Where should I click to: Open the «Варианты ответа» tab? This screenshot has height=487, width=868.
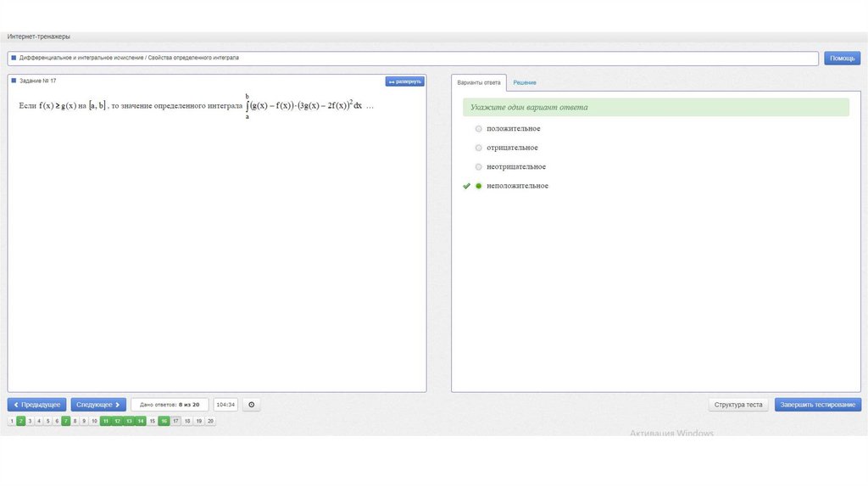[x=479, y=82]
